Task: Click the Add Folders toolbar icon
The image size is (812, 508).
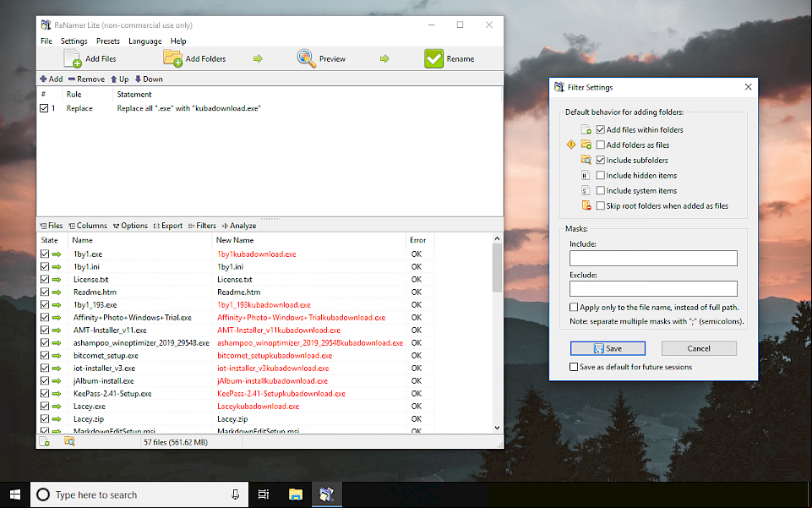Action: (x=172, y=58)
